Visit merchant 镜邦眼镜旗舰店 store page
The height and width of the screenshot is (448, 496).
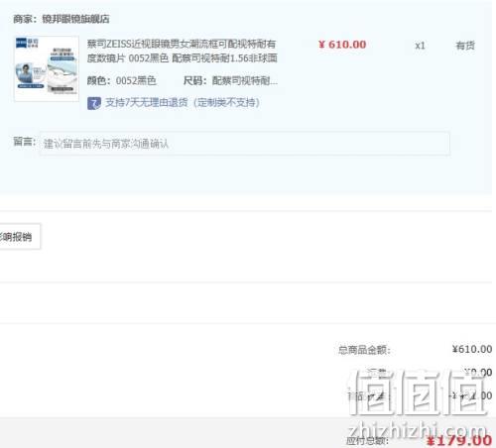pyautogui.click(x=75, y=19)
